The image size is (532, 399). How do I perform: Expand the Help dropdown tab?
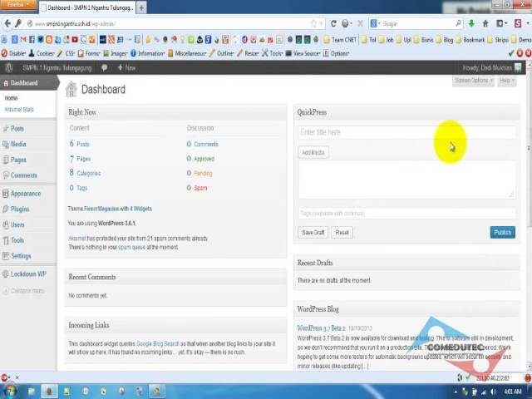tap(506, 81)
